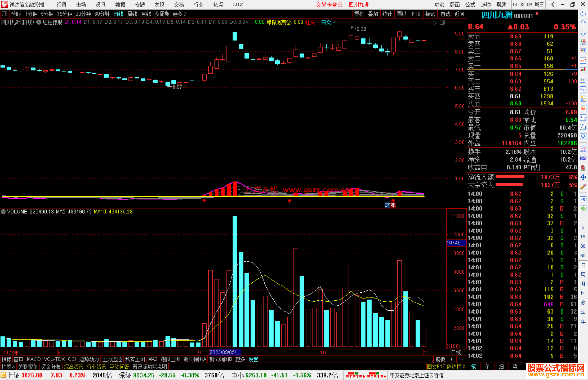This screenshot has width=588, height=380.
Task: Expand the 扩展 bottom panel
Action: point(8,367)
